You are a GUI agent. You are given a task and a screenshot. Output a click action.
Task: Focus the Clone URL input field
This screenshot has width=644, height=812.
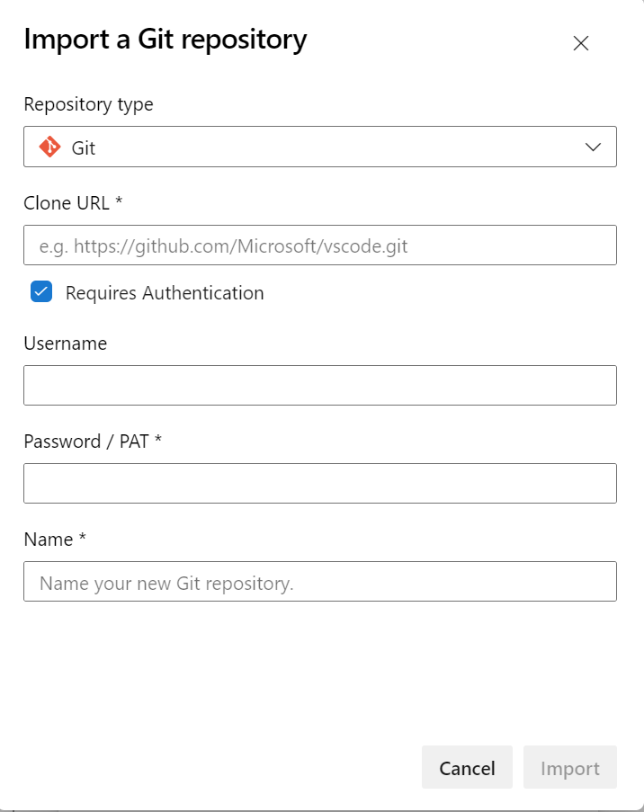[319, 245]
